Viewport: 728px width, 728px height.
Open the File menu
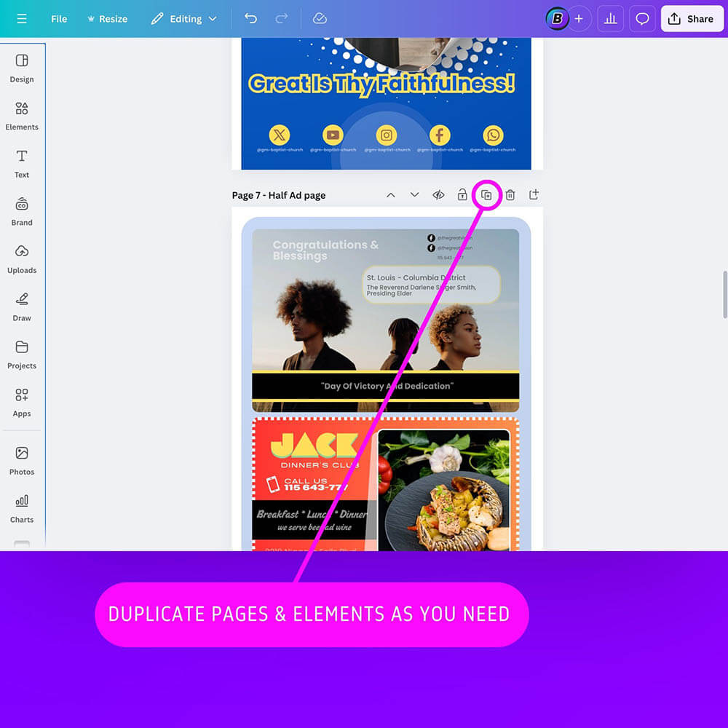click(59, 19)
